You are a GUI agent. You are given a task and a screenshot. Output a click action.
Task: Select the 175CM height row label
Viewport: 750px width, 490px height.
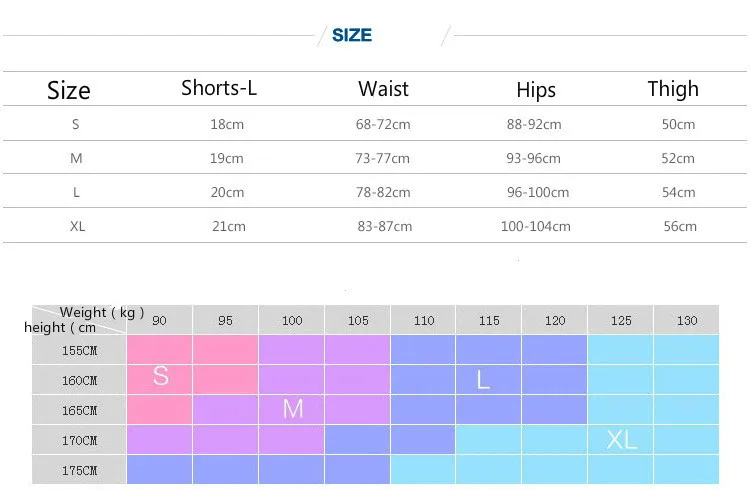[79, 470]
